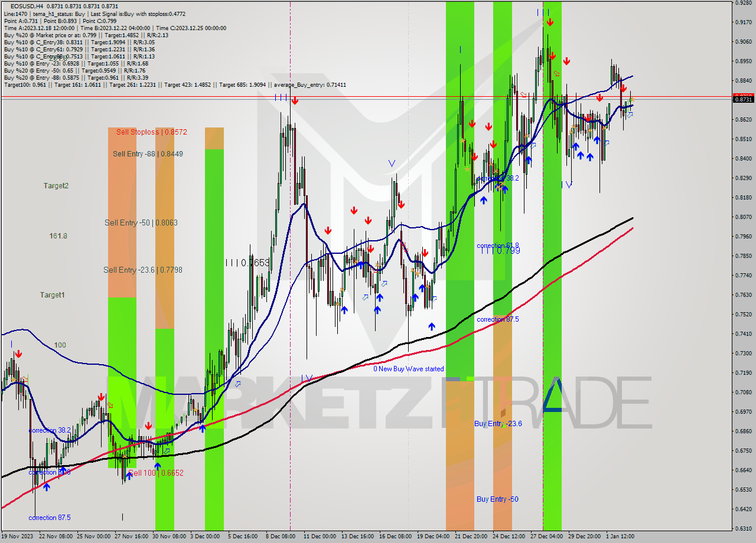The width and height of the screenshot is (756, 543).
Task: Click the 'I I I 0.799' wave label
Action: click(500, 251)
